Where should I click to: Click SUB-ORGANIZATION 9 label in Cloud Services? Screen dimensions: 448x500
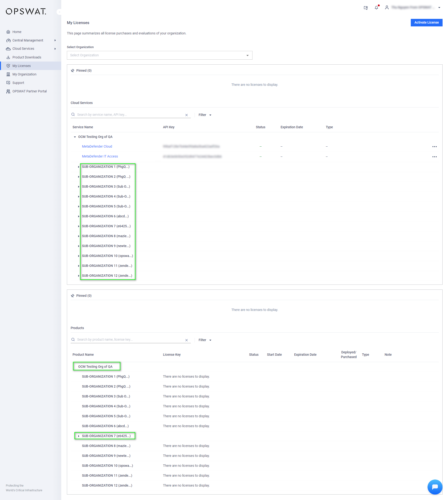(x=106, y=246)
